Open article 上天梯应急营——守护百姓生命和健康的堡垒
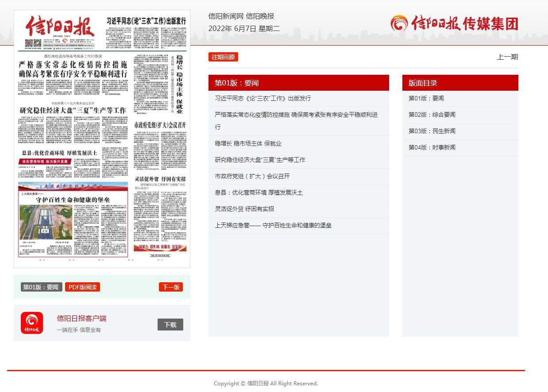This screenshot has height=392, width=548. pos(273,225)
